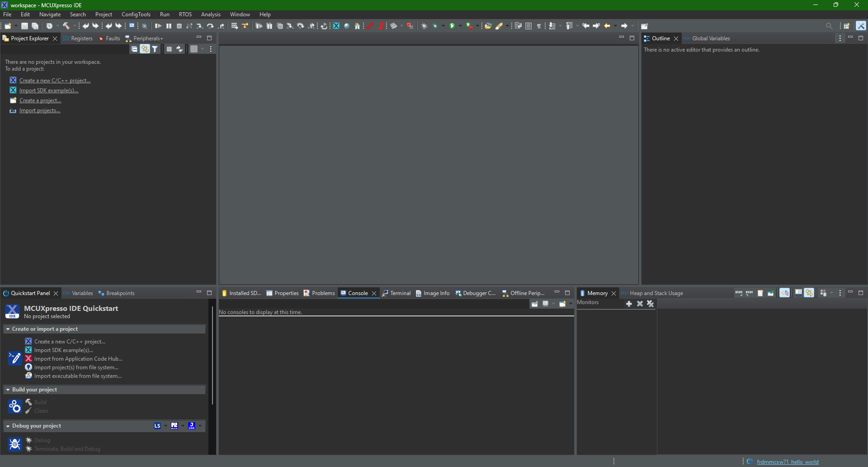Open the RTOS menu
Screen dimensions: 868x467
tap(185, 14)
